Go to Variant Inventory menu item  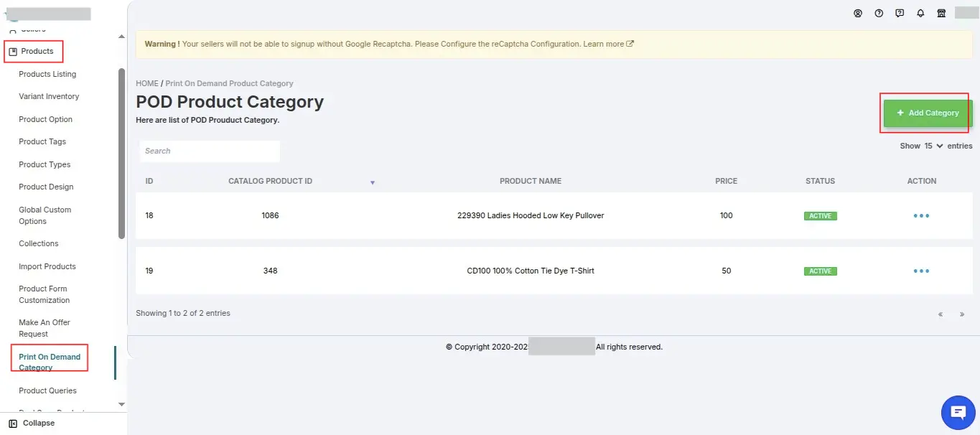(x=49, y=96)
